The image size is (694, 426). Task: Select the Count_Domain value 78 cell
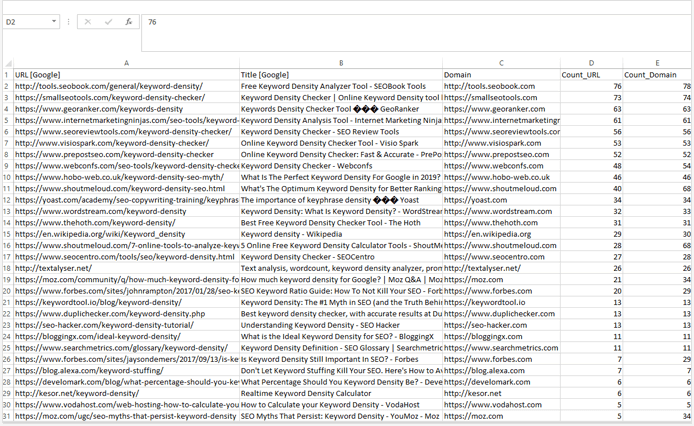[657, 86]
